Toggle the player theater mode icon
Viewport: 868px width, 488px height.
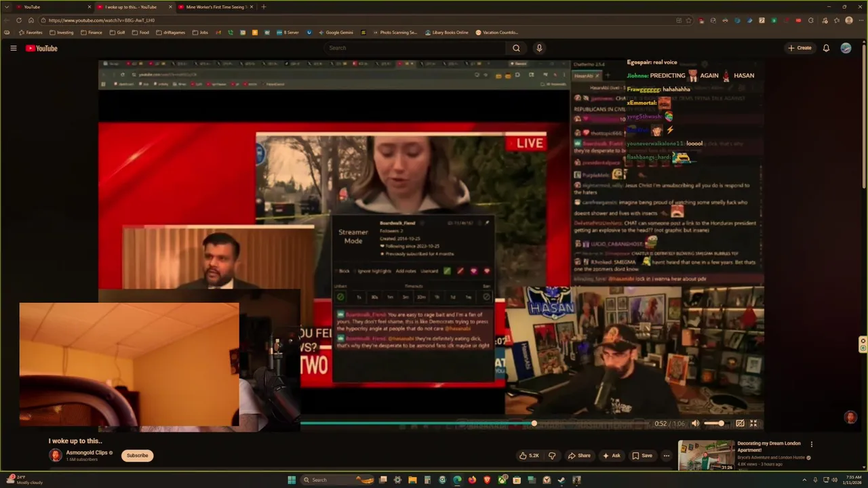click(x=740, y=424)
